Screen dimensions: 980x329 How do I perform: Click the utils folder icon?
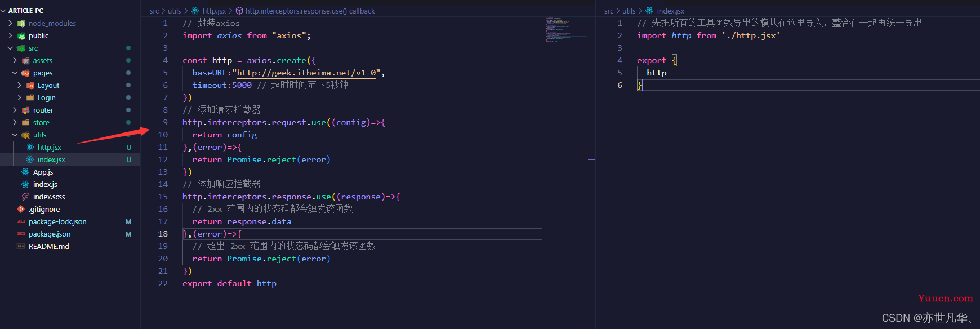[26, 135]
